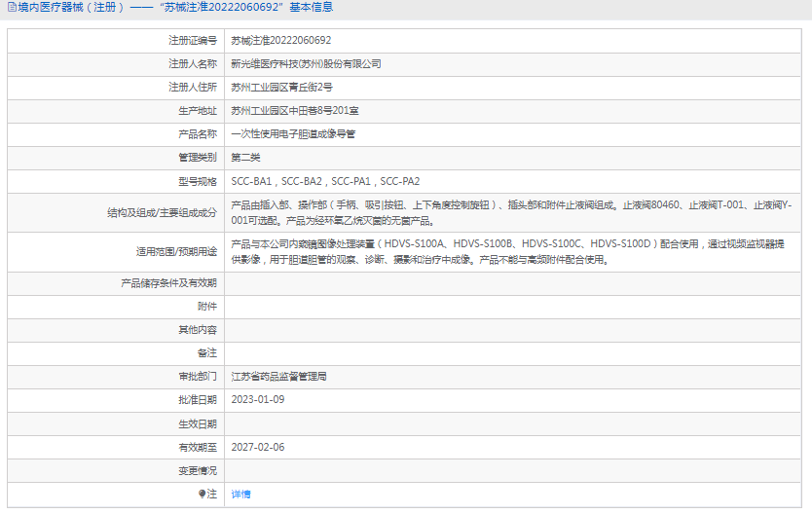The image size is (812, 514).
Task: Select approving authority 江苏省药品监督管理局
Action: pos(278,377)
